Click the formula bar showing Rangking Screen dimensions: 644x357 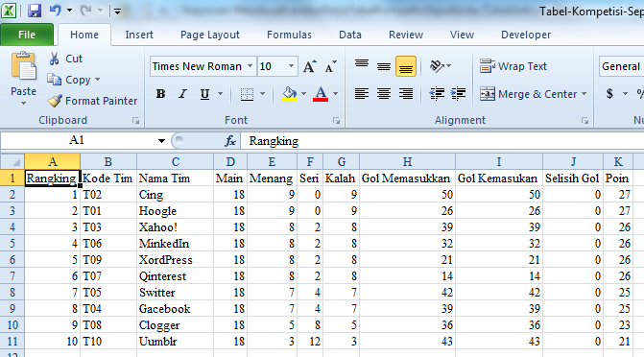click(443, 141)
